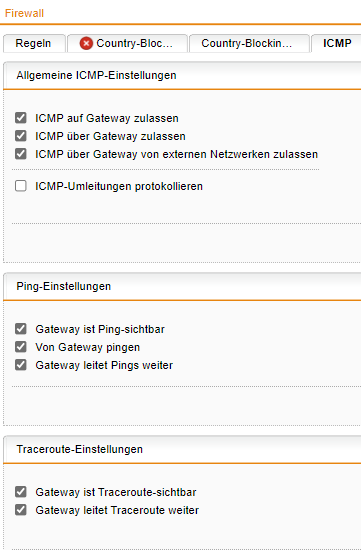Switch to the second Country-Blockin… tab
361x550 pixels.
tap(249, 43)
